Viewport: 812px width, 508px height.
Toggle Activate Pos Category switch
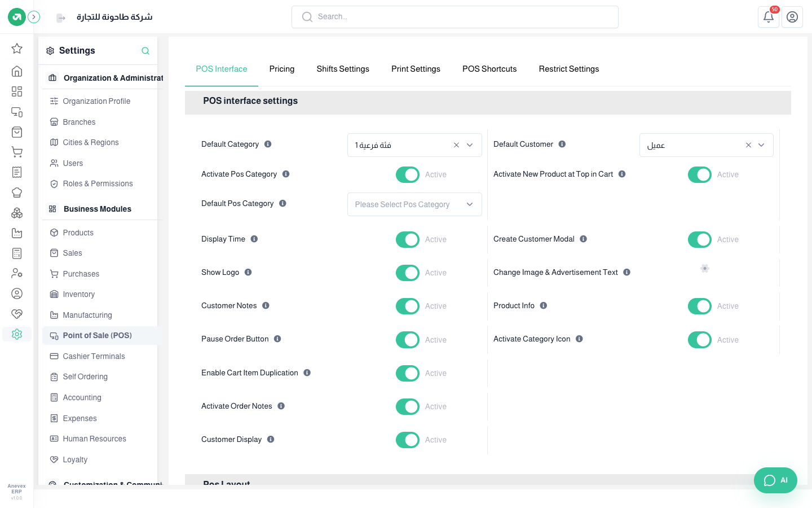click(x=407, y=175)
